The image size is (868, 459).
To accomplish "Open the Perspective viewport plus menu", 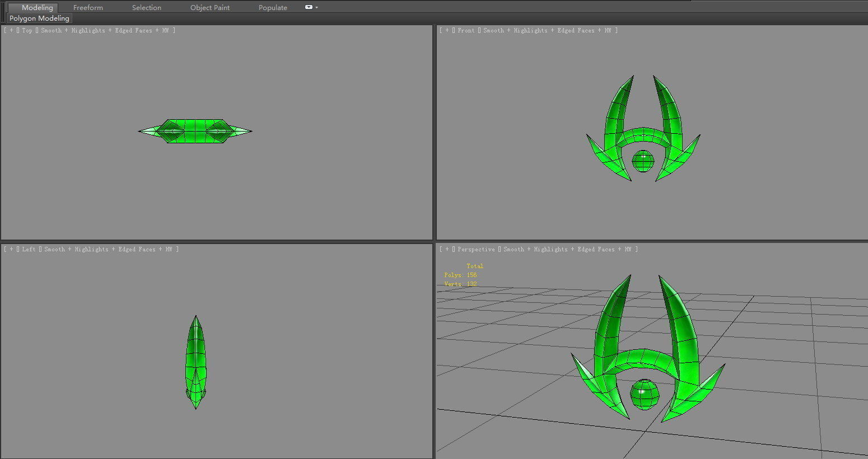I will pos(447,250).
